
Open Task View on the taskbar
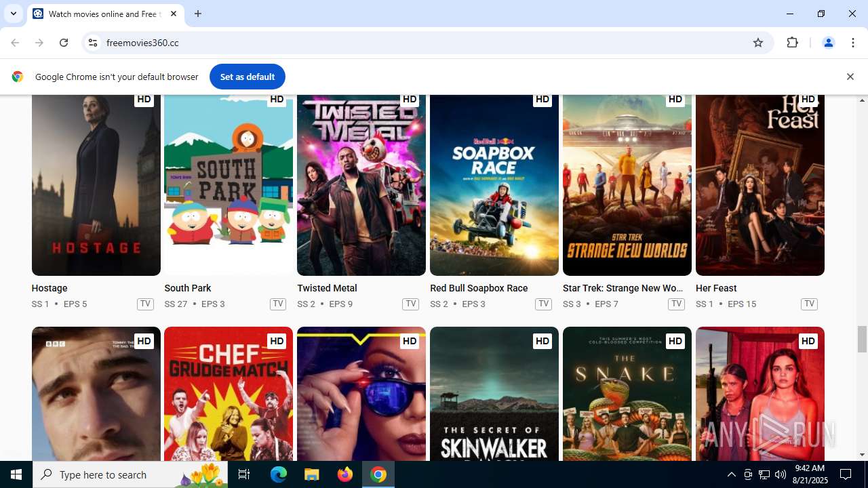(x=244, y=474)
